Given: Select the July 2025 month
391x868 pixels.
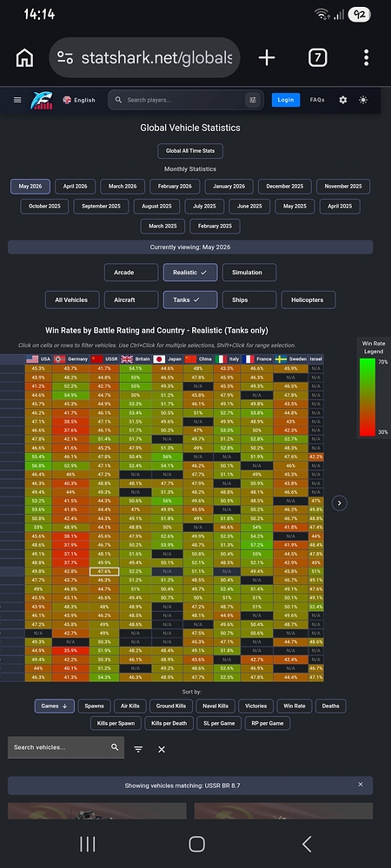Looking at the screenshot, I should click(x=204, y=207).
